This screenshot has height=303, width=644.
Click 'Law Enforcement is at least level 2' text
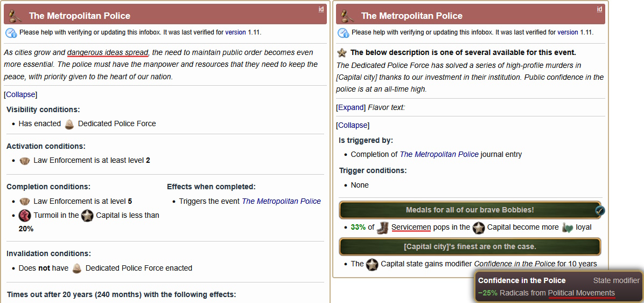(x=92, y=160)
